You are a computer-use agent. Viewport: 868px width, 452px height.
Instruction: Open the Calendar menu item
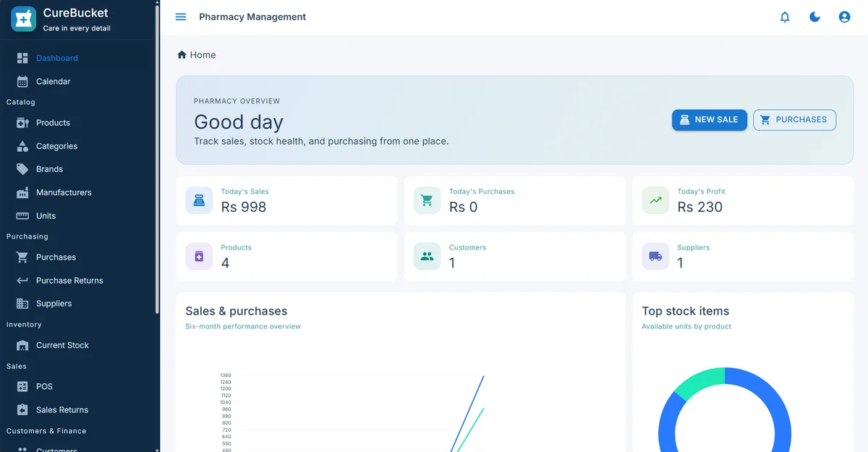(78, 82)
